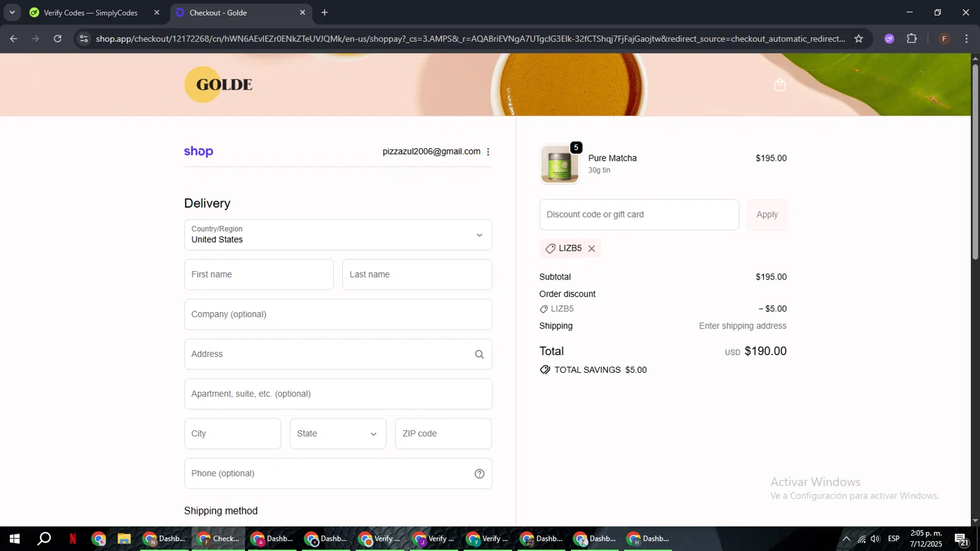Switch to Verify Codes — SimplyCodes tab
Viewport: 980px width, 551px height.
click(x=91, y=12)
